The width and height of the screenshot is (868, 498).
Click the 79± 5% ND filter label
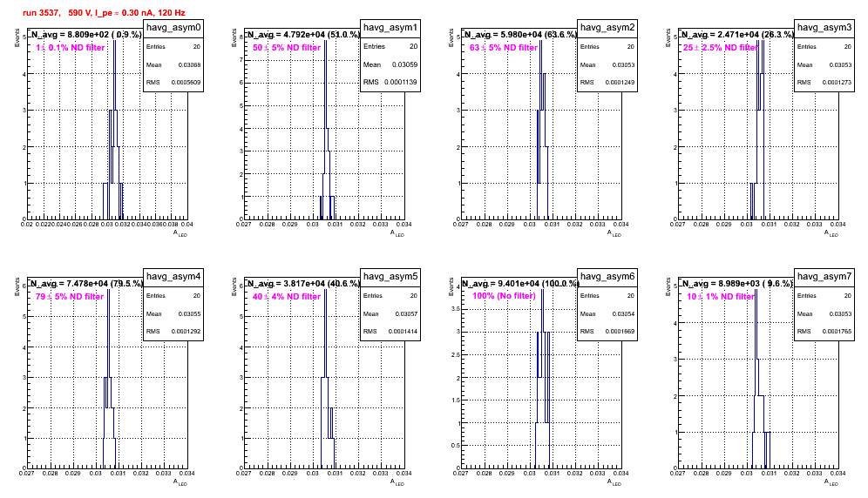[70, 297]
